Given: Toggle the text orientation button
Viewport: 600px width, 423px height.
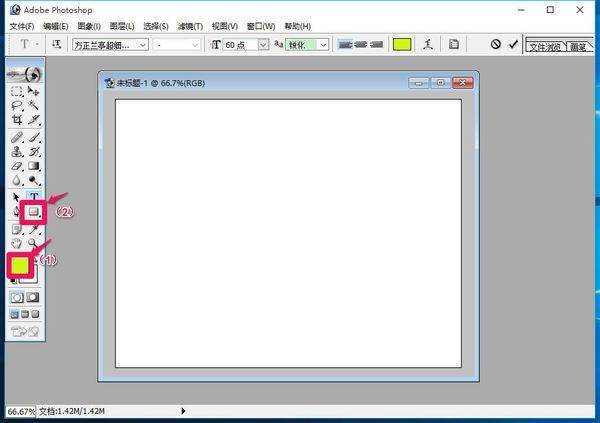Looking at the screenshot, I should click(57, 45).
